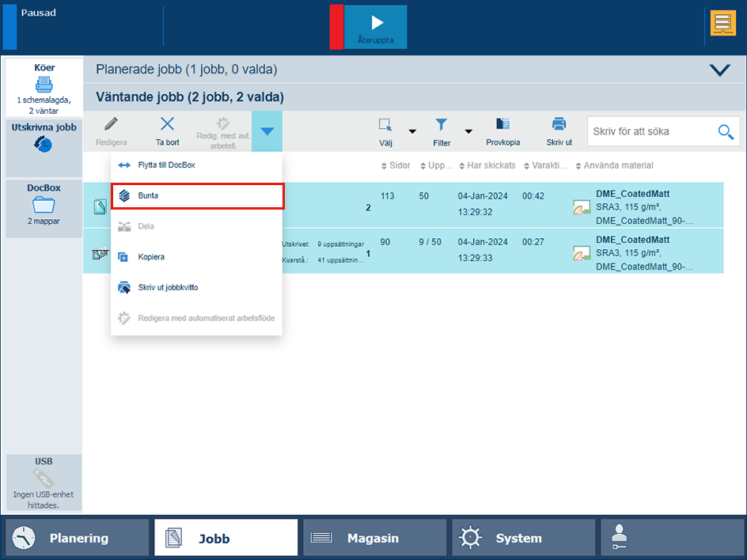Delete selected jobs with Ta bort
This screenshot has width=747, height=560.
(x=167, y=131)
